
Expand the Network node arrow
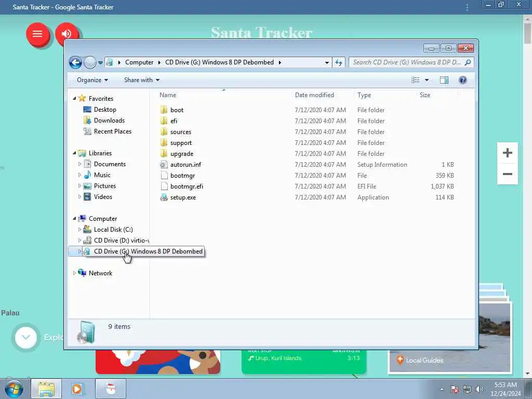tap(74, 273)
